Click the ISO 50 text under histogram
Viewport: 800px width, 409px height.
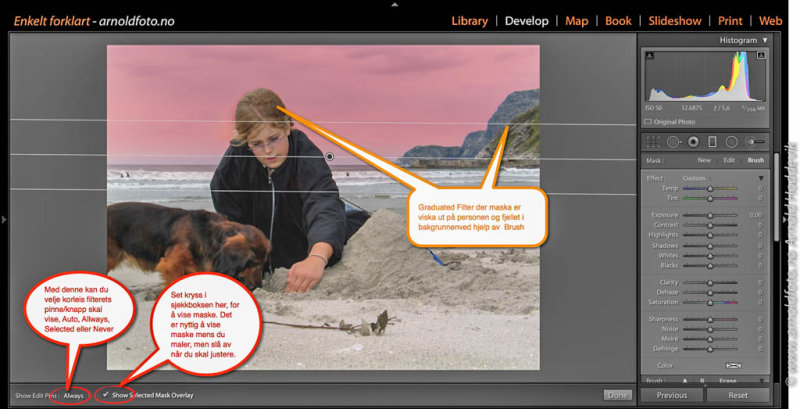[656, 108]
